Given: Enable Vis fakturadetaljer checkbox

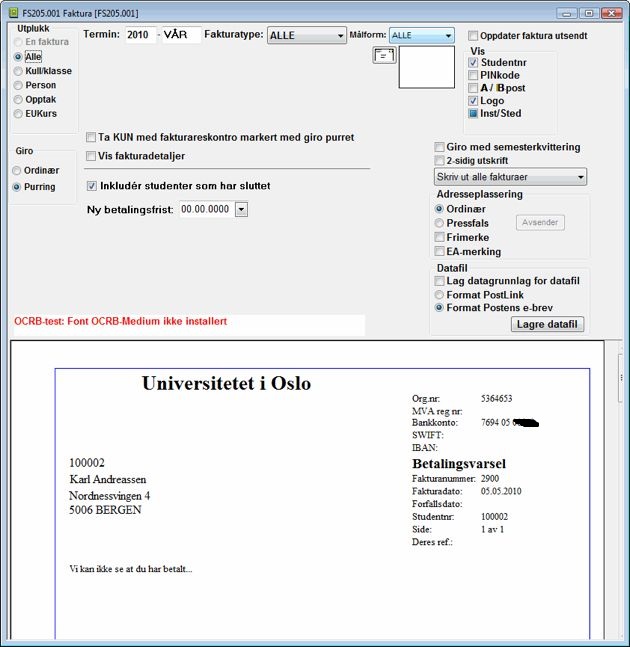Looking at the screenshot, I should click(91, 156).
